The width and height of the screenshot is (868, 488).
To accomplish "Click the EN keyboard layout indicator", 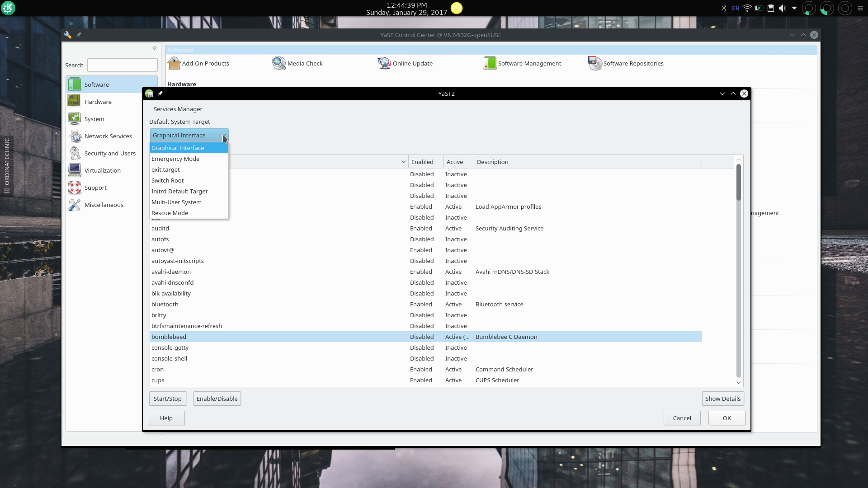I will (736, 8).
